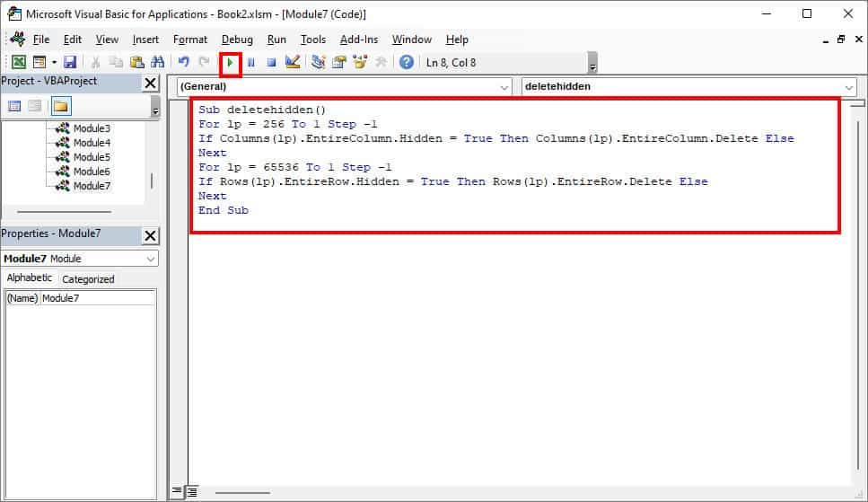Save the workbook with the floppy icon
Image resolution: width=868 pixels, height=502 pixels.
point(69,63)
